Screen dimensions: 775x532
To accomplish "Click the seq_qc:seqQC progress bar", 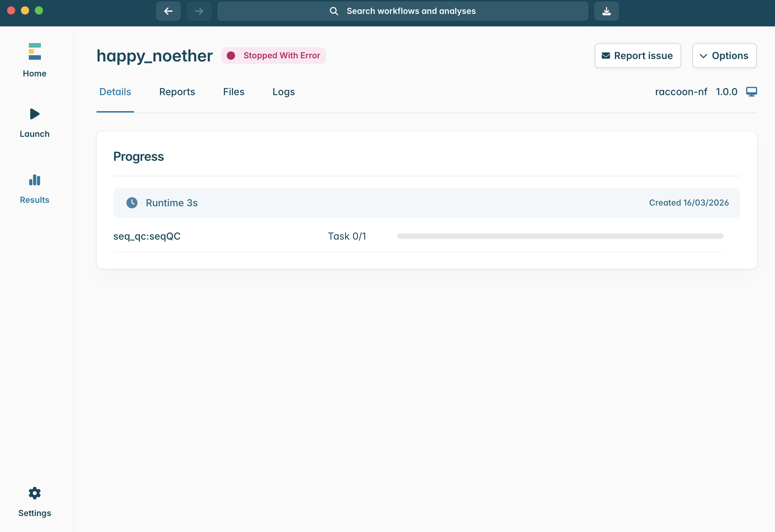I will click(560, 236).
